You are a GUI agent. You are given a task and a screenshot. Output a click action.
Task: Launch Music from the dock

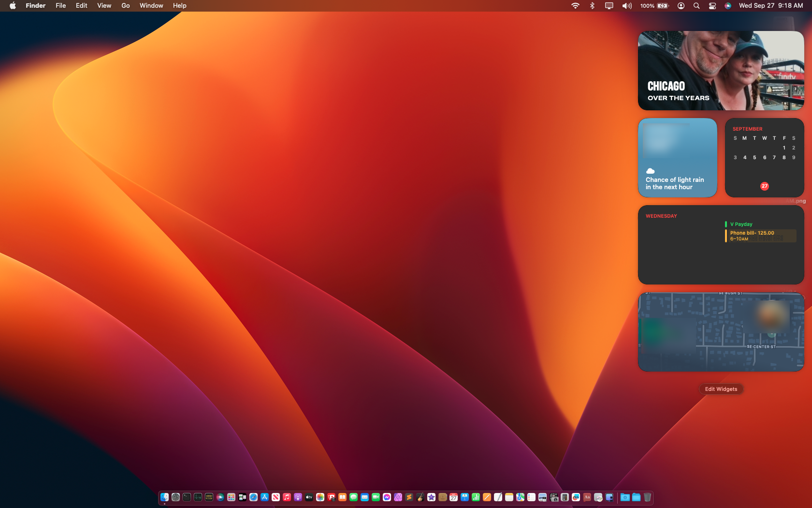[x=287, y=497]
